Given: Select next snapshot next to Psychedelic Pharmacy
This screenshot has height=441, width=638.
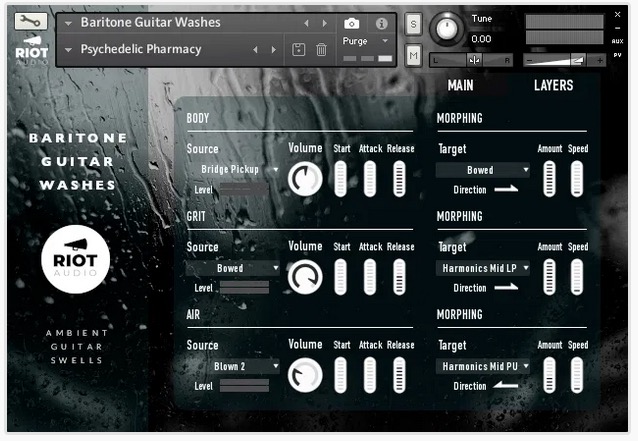Looking at the screenshot, I should (273, 50).
